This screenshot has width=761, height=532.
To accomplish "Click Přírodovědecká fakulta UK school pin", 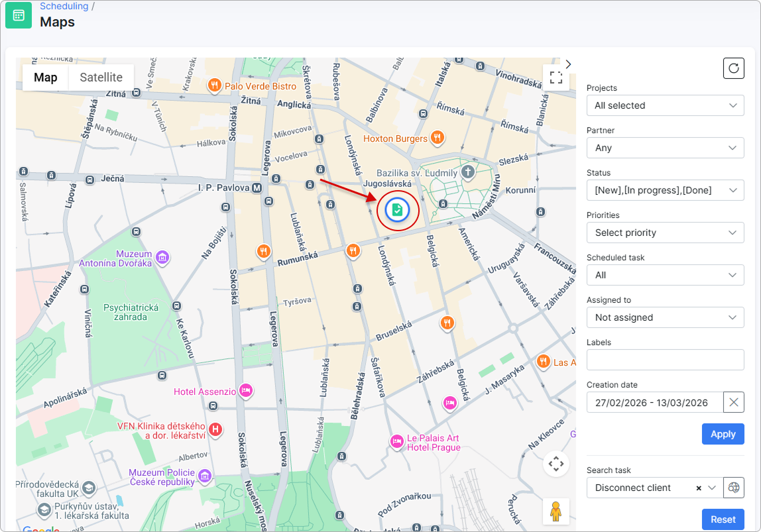I will click(x=88, y=488).
